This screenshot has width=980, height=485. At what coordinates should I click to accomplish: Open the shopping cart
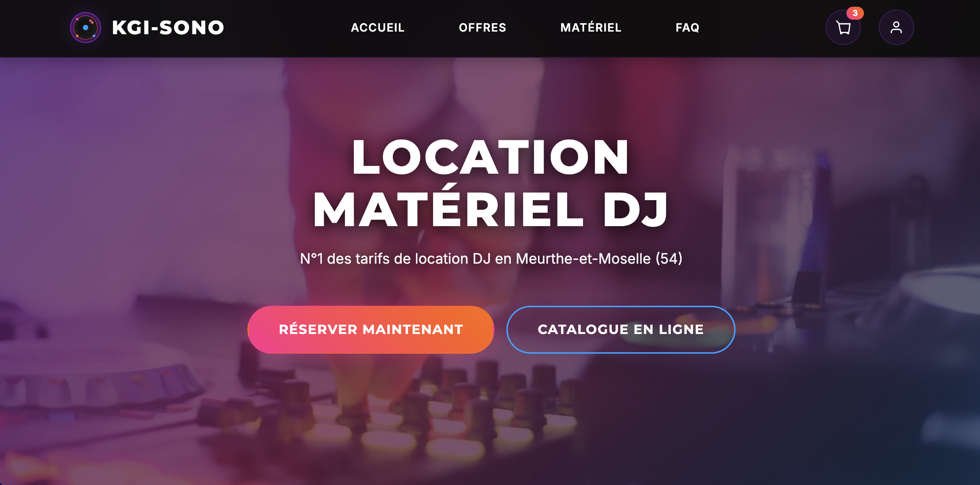[x=843, y=28]
